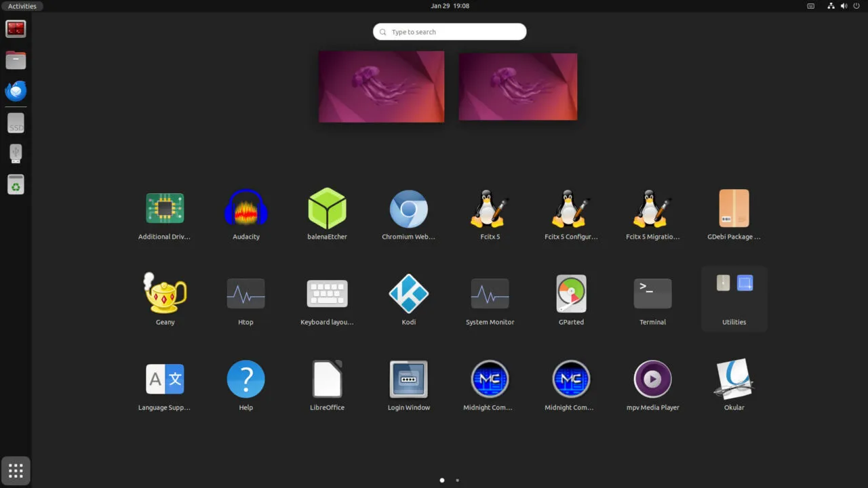Open the system menu via the power icon
The height and width of the screenshot is (488, 868).
(856, 6)
